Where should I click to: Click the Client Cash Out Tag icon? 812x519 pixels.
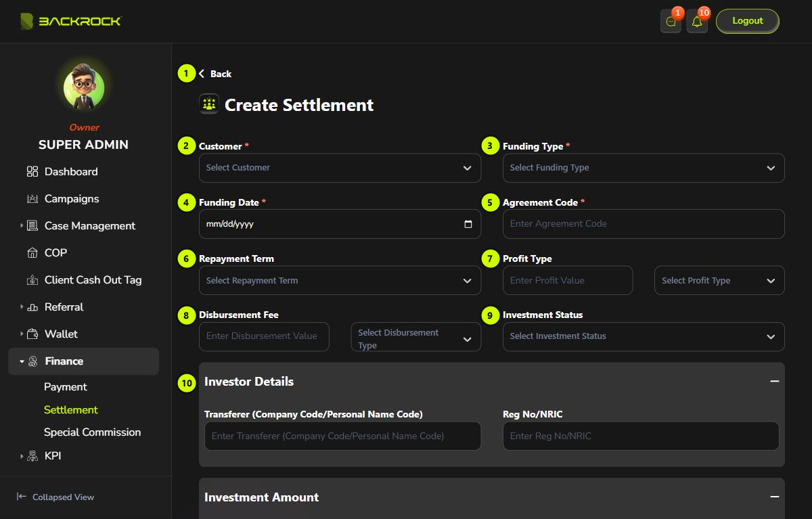click(x=32, y=280)
